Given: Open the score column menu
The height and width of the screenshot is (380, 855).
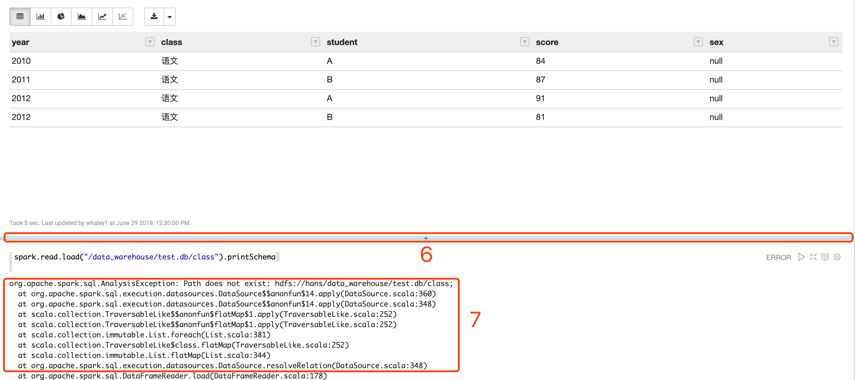Looking at the screenshot, I should point(697,42).
